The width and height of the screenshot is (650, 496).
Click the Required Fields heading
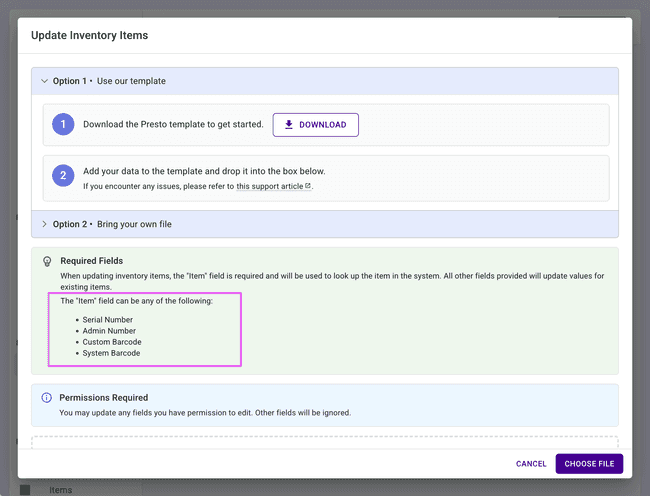[92, 261]
